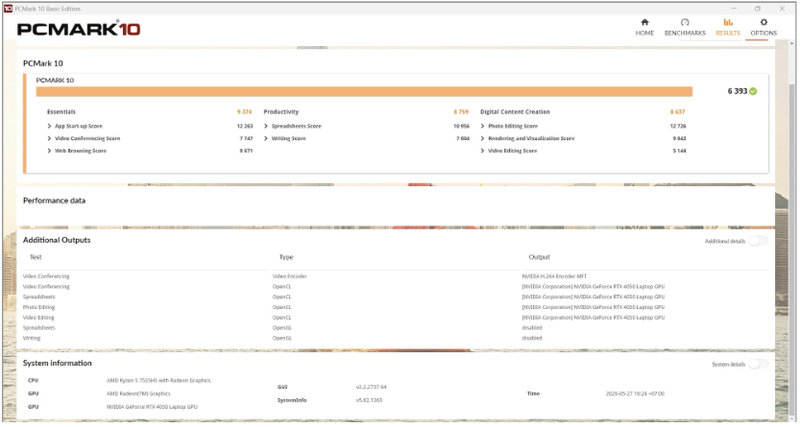Click the PCMark 10 logo
Viewport: 800px width, 427px height.
coord(79,29)
